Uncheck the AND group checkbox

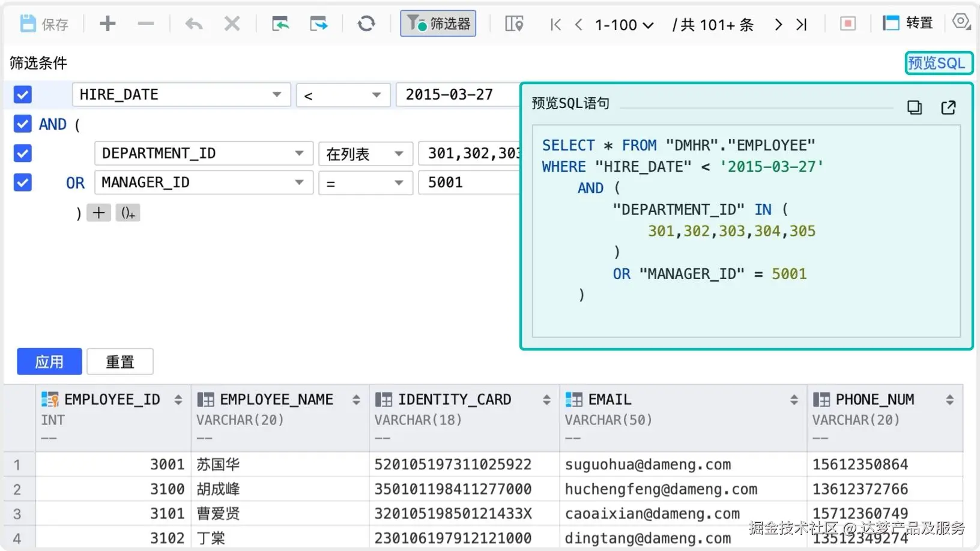(x=23, y=124)
